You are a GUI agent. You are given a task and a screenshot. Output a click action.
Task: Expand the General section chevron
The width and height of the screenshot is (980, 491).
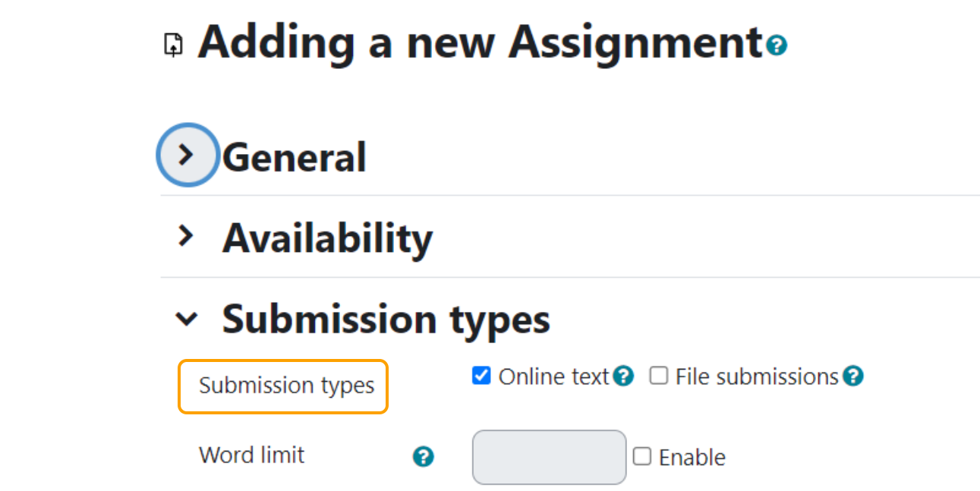pyautogui.click(x=187, y=155)
